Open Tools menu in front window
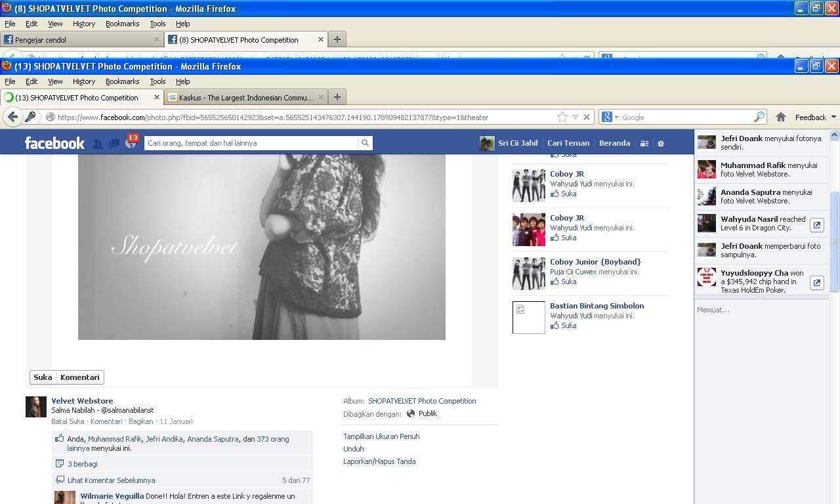This screenshot has width=840, height=504. pos(157,81)
